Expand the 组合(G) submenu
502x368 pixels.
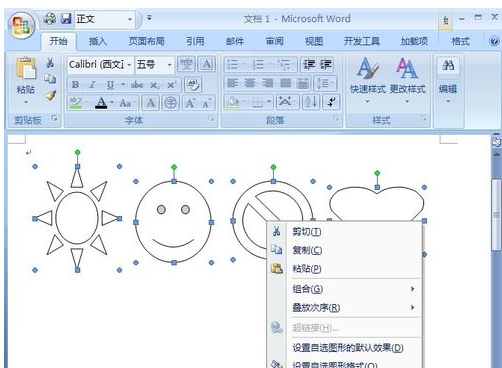tap(345, 289)
